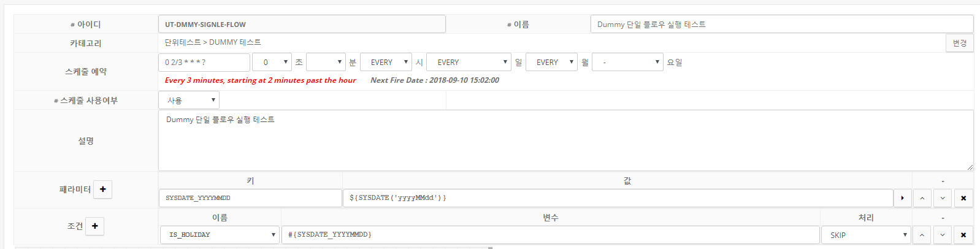This screenshot has width=980, height=249.
Task: Click play arrow in SYSDATE_YYYYMMDD parameter row
Action: pos(903,198)
